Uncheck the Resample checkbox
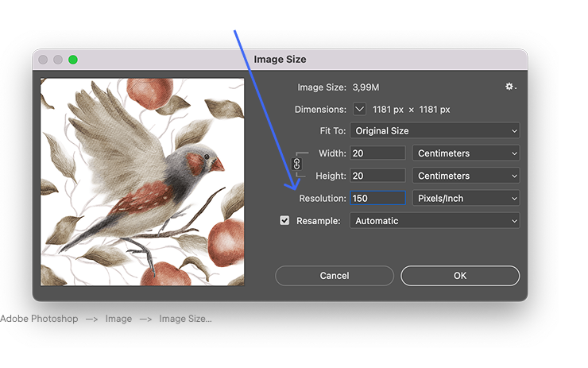The width and height of the screenshot is (588, 368). [284, 221]
